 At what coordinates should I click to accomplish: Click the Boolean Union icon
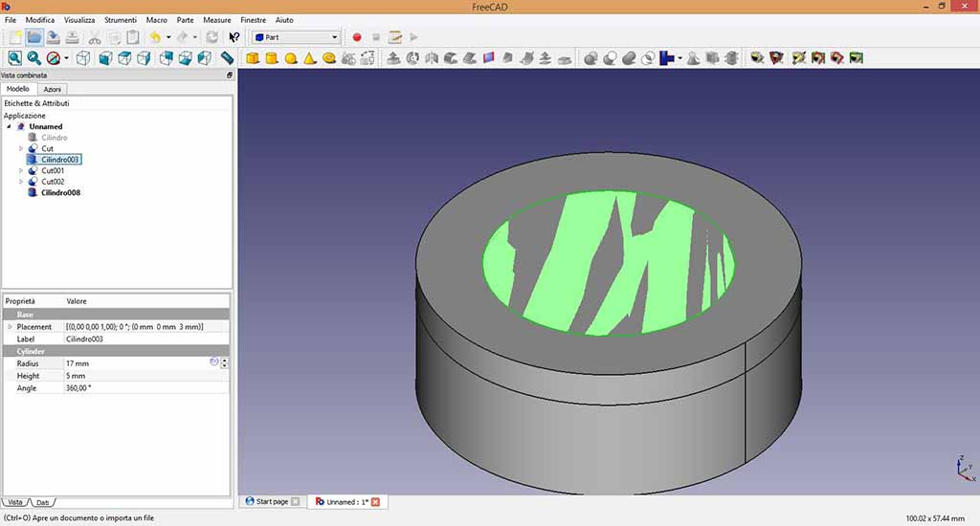coord(630,58)
